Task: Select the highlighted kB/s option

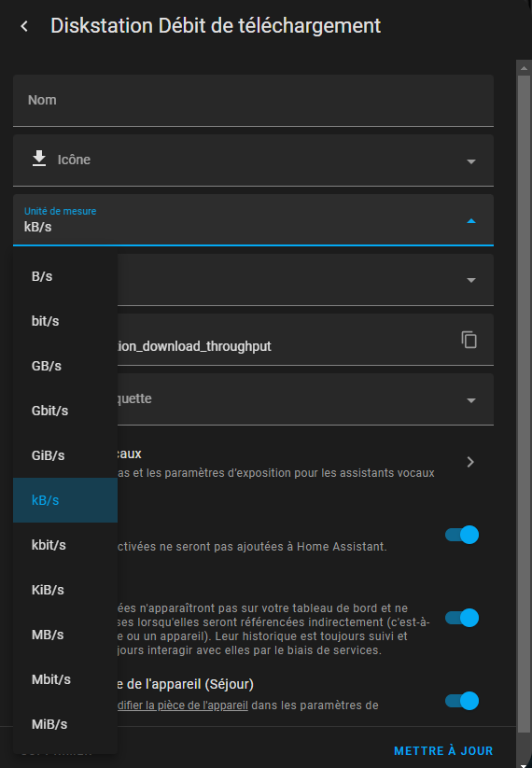Action: pyautogui.click(x=65, y=500)
